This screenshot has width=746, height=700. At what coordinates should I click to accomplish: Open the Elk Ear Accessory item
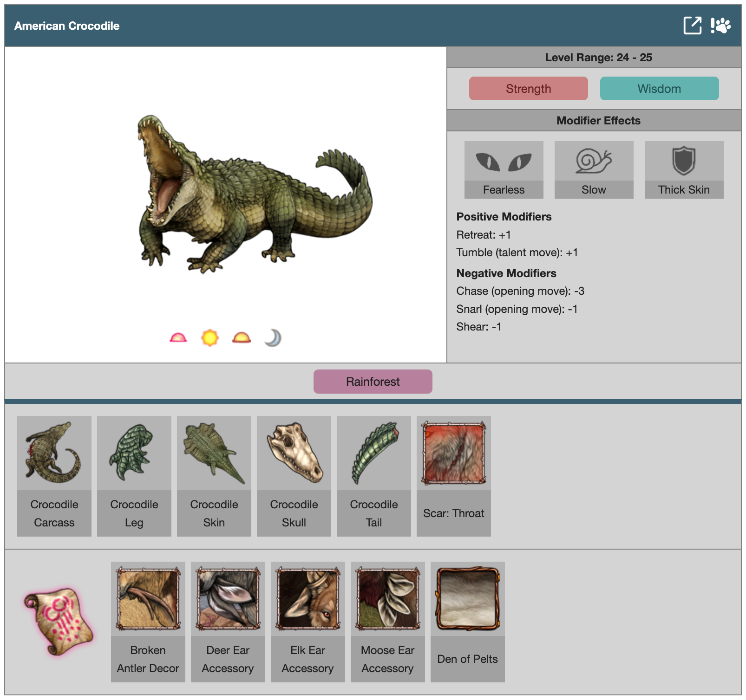(x=308, y=622)
